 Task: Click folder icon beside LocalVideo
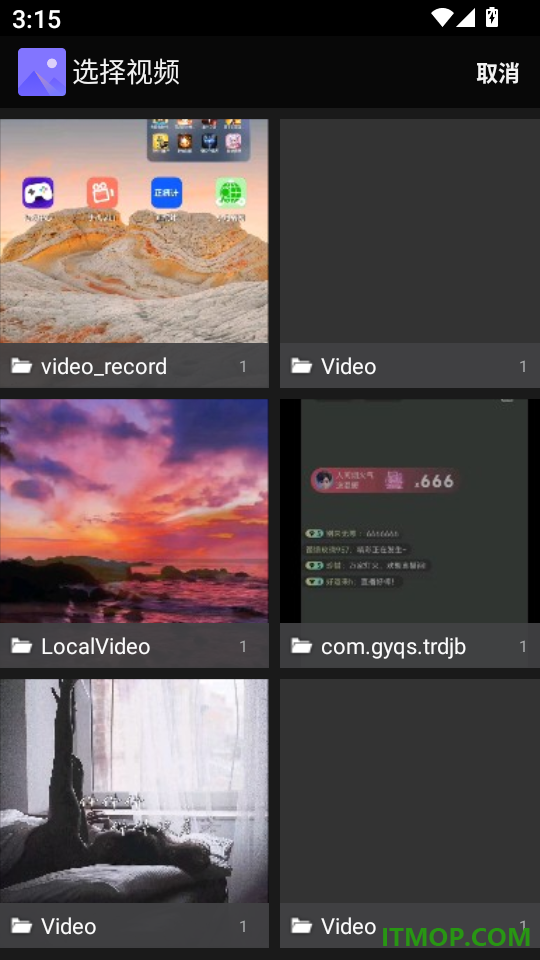coord(21,646)
